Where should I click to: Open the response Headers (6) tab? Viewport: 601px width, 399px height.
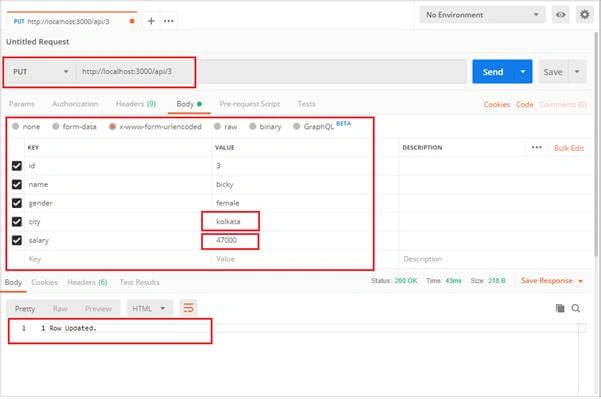click(x=87, y=282)
